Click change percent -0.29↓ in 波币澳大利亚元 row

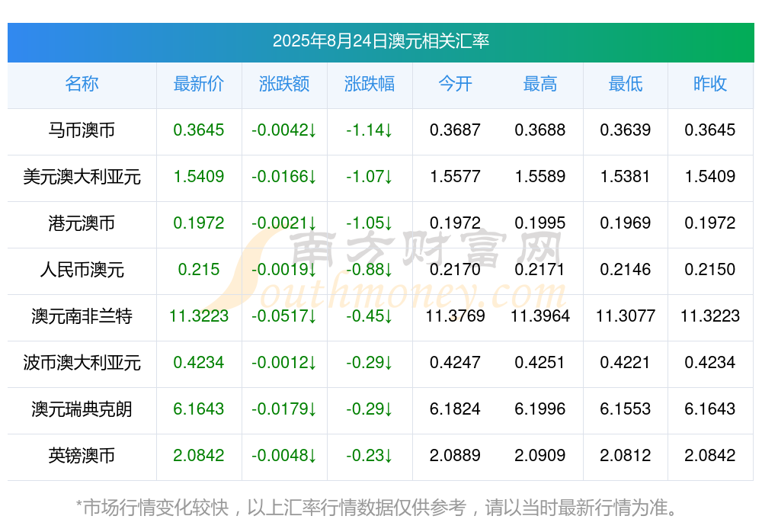click(370, 363)
